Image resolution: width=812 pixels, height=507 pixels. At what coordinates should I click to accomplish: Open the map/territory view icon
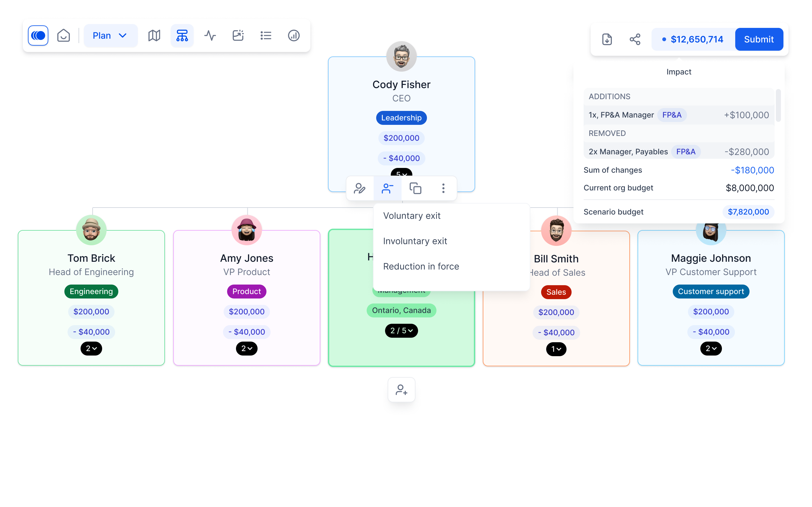154,35
